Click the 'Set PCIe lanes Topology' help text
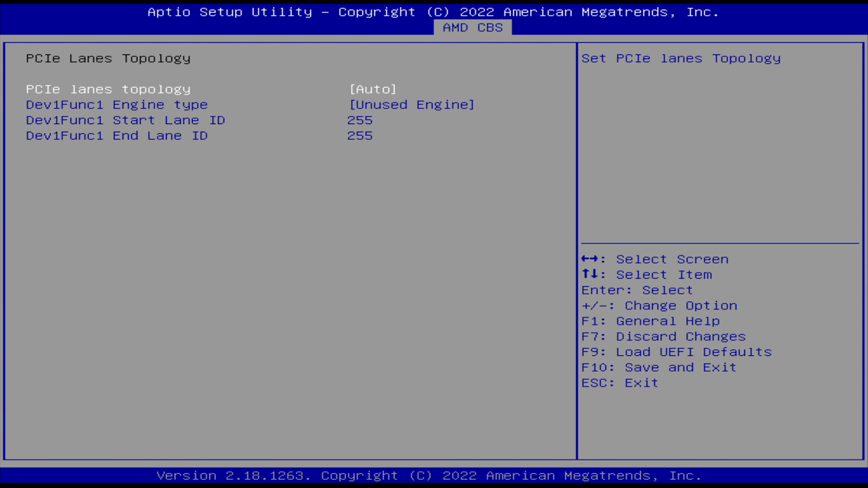This screenshot has height=488, width=868. click(681, 59)
